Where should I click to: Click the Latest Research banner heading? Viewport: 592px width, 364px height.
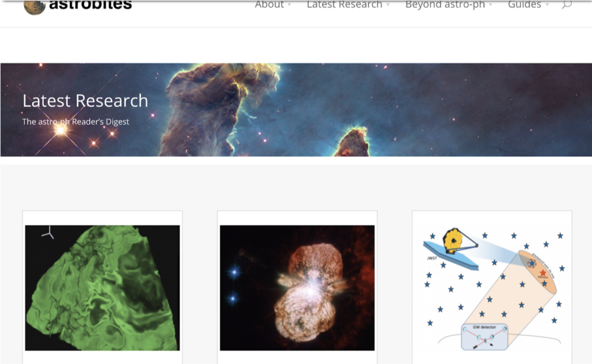pos(86,101)
